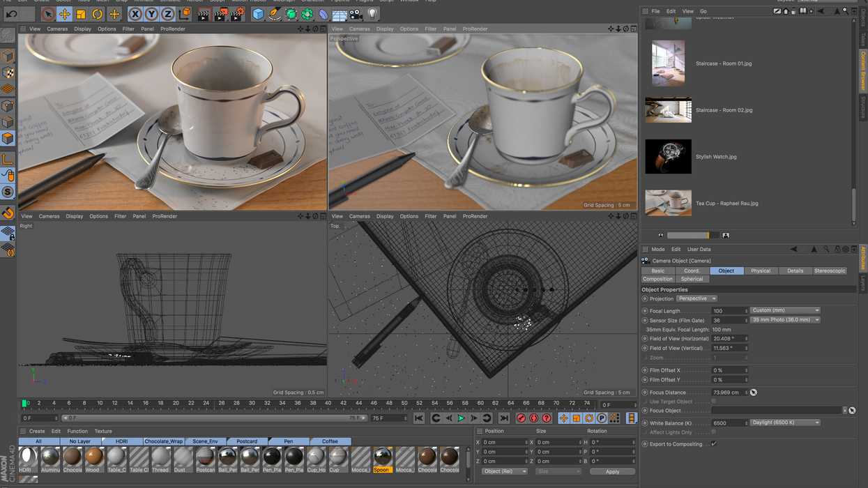868x488 pixels.
Task: Go to start of timeline
Action: tap(418, 418)
